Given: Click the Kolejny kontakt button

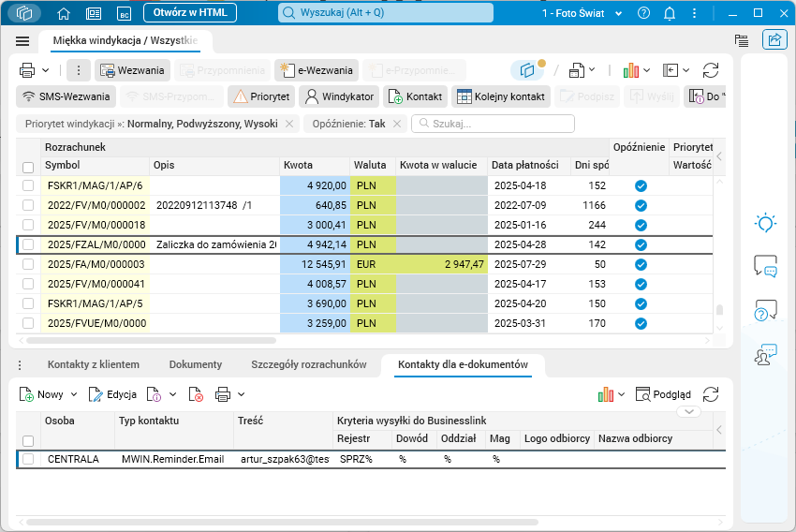Looking at the screenshot, I should [501, 96].
